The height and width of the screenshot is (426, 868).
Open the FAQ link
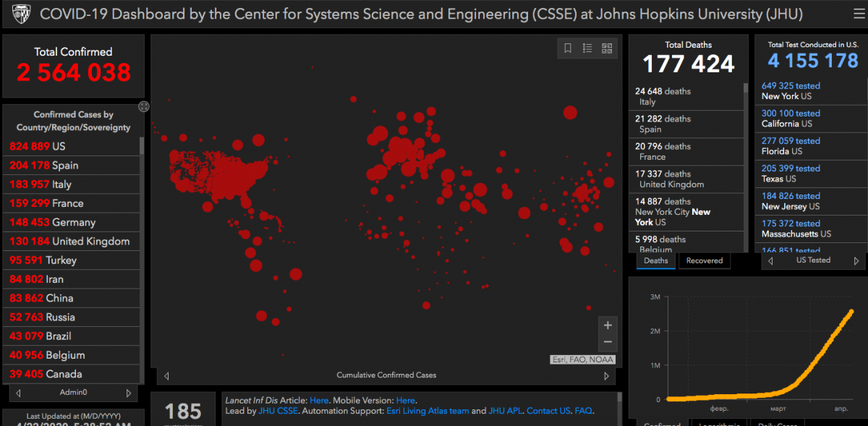tap(584, 411)
